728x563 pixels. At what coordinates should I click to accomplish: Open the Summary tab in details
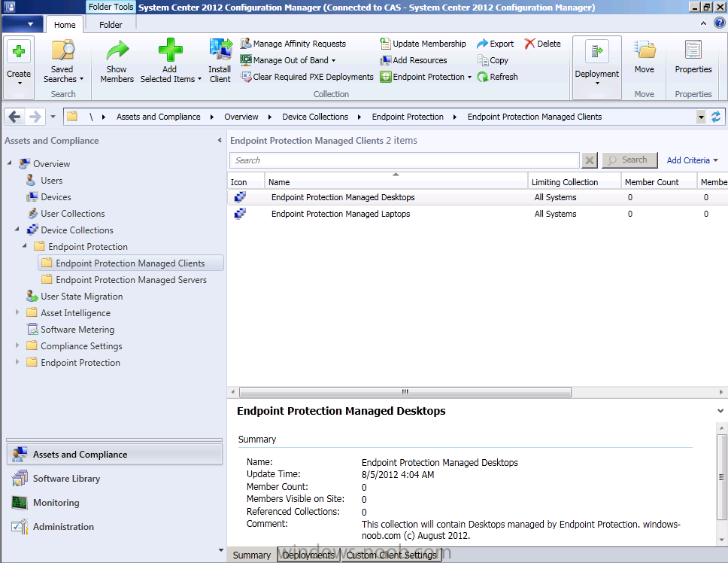tap(252, 555)
